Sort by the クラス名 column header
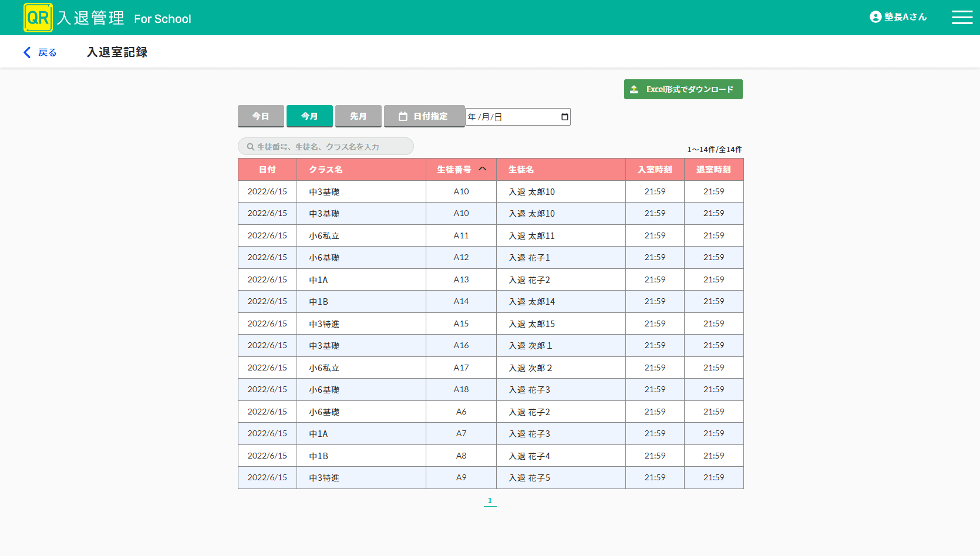 [x=326, y=170]
